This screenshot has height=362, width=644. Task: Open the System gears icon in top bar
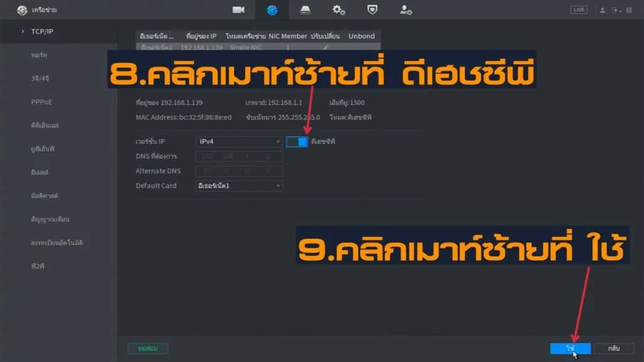[338, 10]
